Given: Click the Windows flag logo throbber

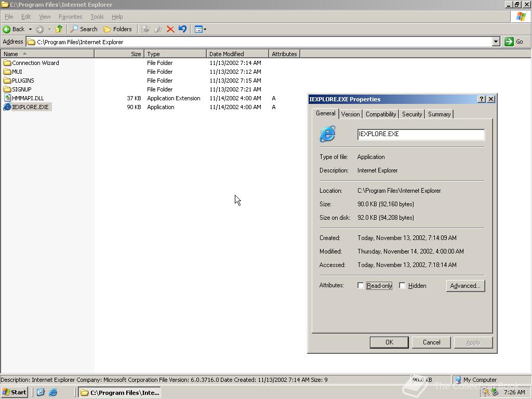Looking at the screenshot, I should point(521,16).
